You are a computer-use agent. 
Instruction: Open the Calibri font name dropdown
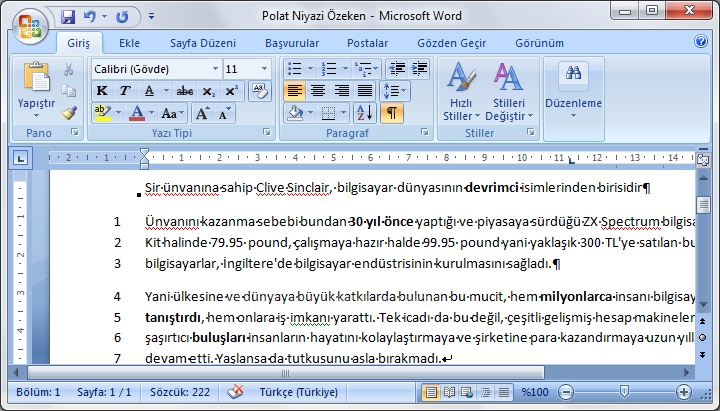tap(215, 69)
